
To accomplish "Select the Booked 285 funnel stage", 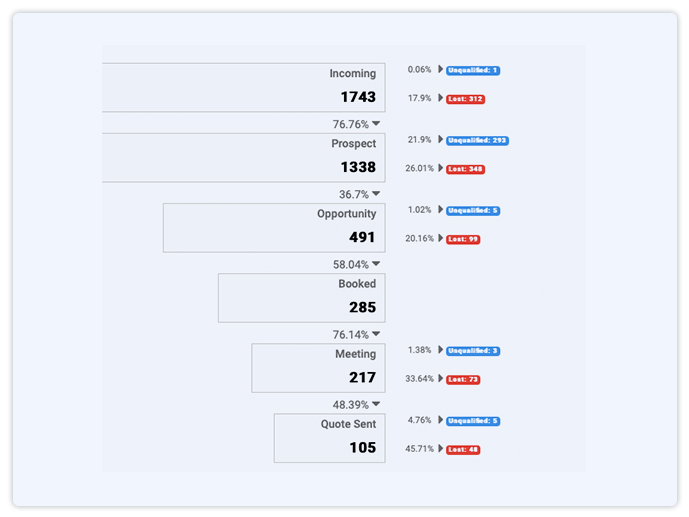I will [302, 298].
